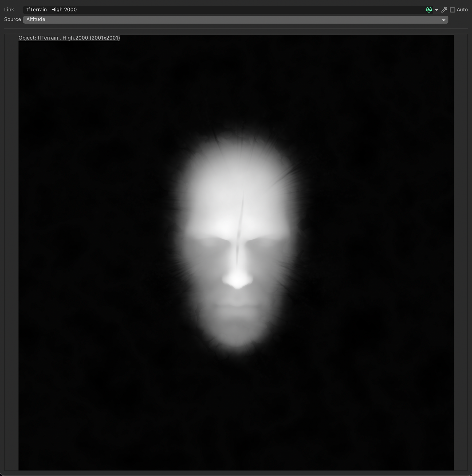Image resolution: width=472 pixels, height=476 pixels.
Task: Click the Link label
Action: 9,10
